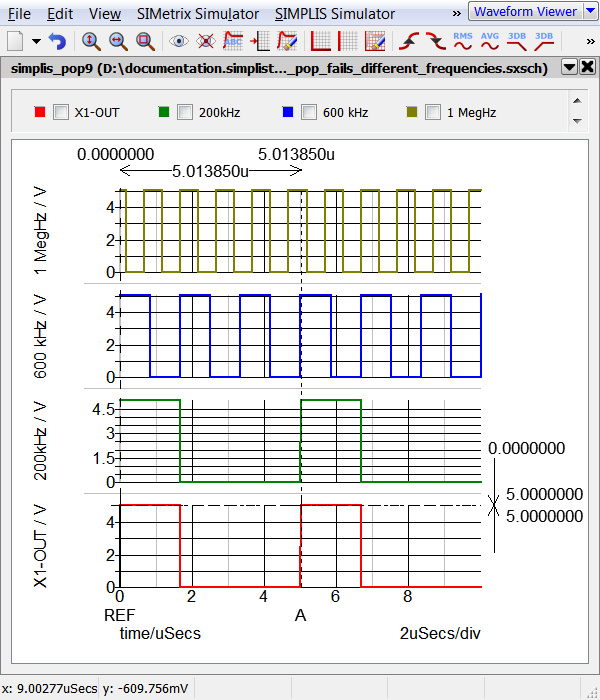The width and height of the screenshot is (600, 700).
Task: Close the simlis_pop9 graph tab
Action: [x=587, y=67]
